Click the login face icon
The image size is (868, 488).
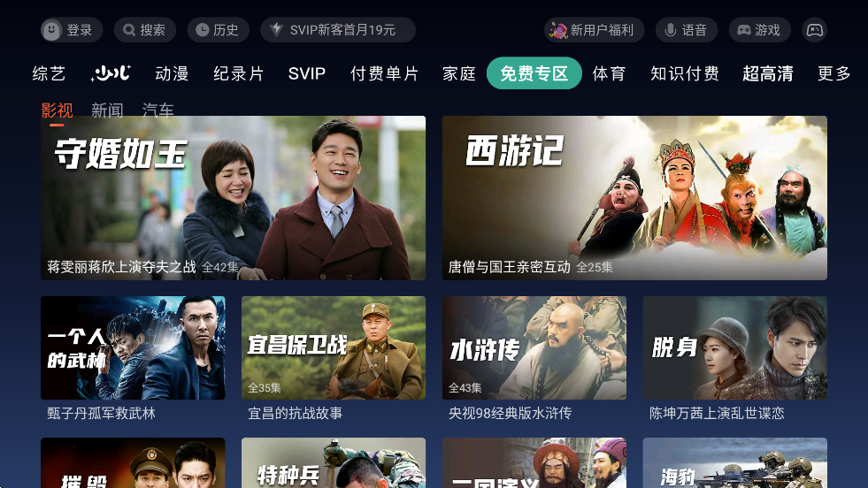pyautogui.click(x=51, y=30)
